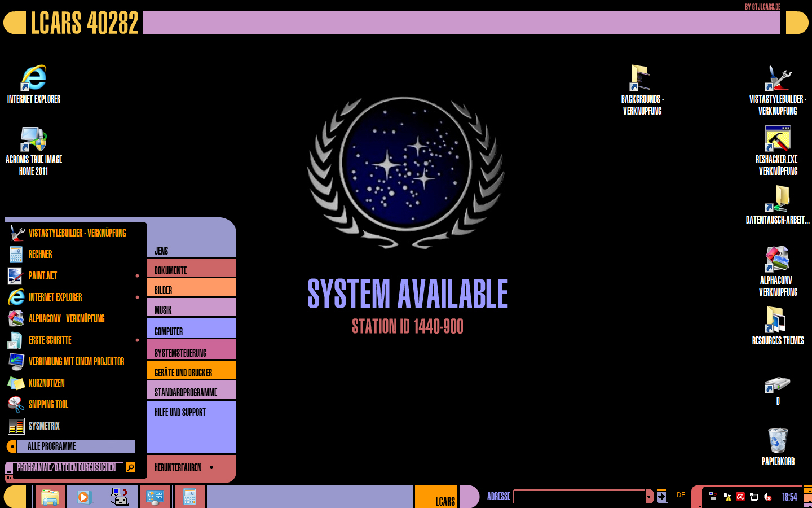812x508 pixels.
Task: Click the start button on taskbar
Action: tap(15, 497)
